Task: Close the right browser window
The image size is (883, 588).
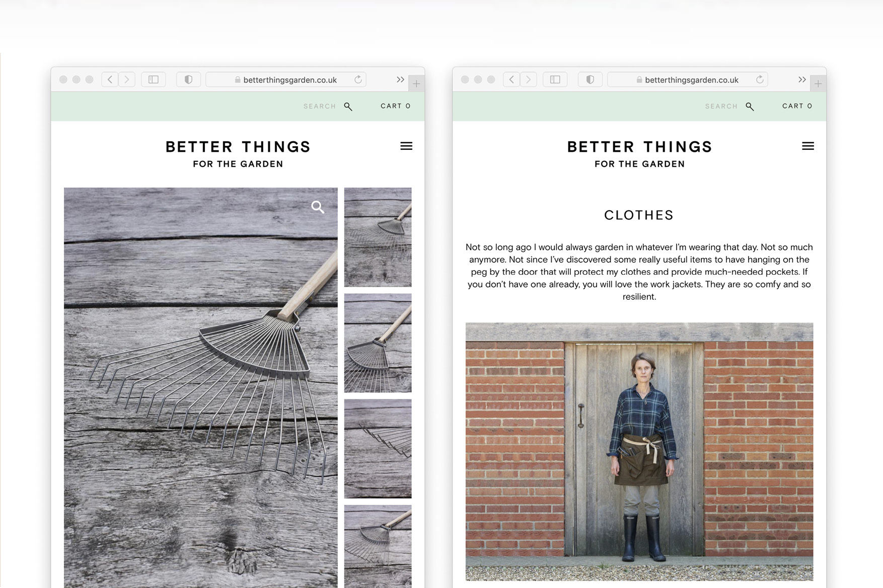Action: click(x=465, y=79)
